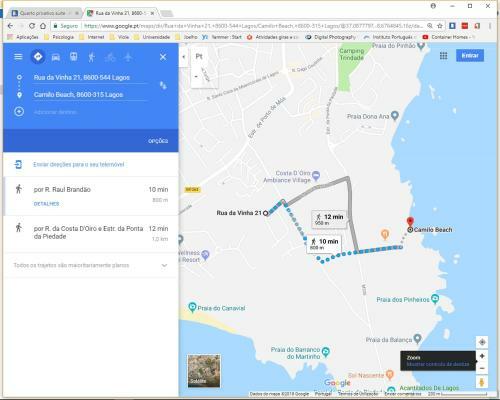Open the OPÇÕES route options
This screenshot has height=400, width=500.
[158, 141]
